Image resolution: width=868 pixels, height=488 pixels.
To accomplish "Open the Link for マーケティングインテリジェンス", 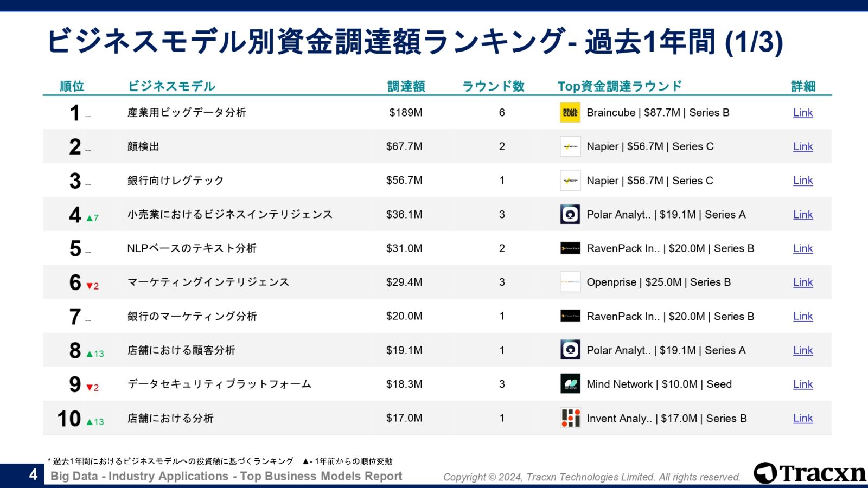I will (803, 282).
